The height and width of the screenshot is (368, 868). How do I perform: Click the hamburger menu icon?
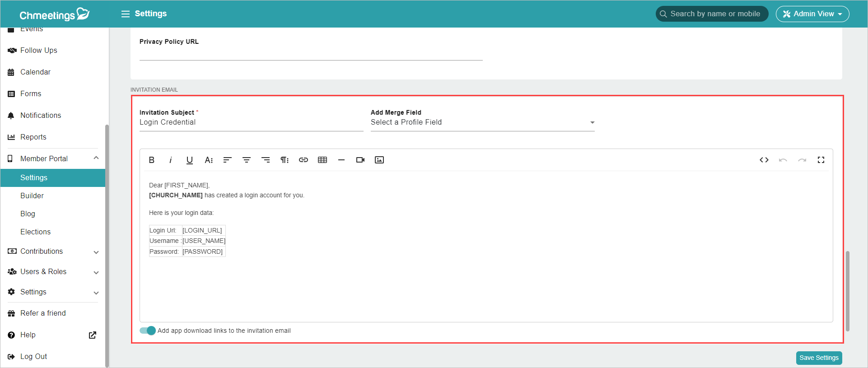coord(126,14)
